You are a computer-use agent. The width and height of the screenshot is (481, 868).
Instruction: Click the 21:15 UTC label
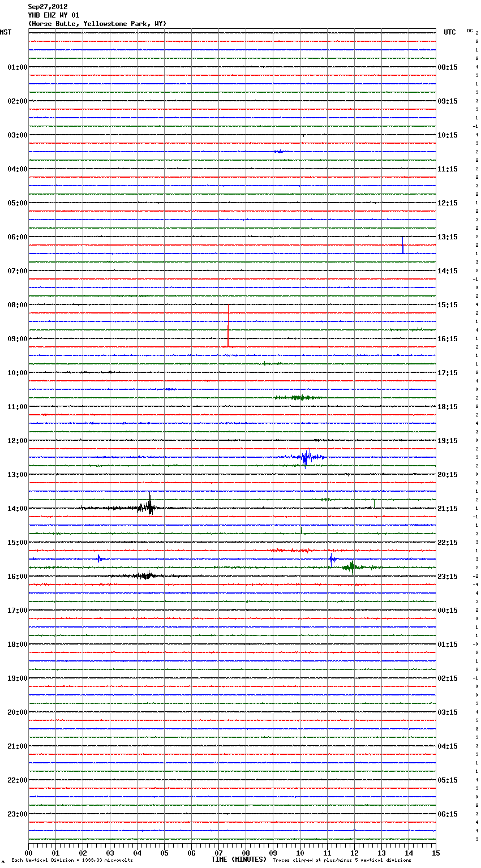(448, 509)
